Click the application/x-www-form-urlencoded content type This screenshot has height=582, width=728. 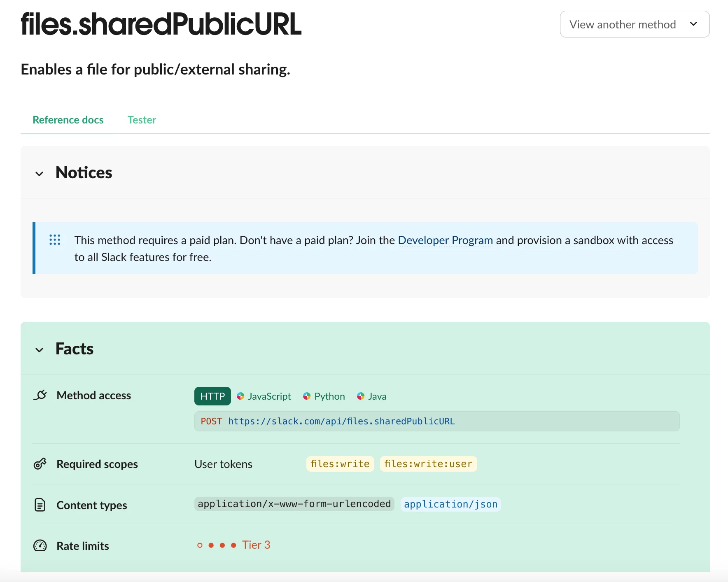pos(294,504)
